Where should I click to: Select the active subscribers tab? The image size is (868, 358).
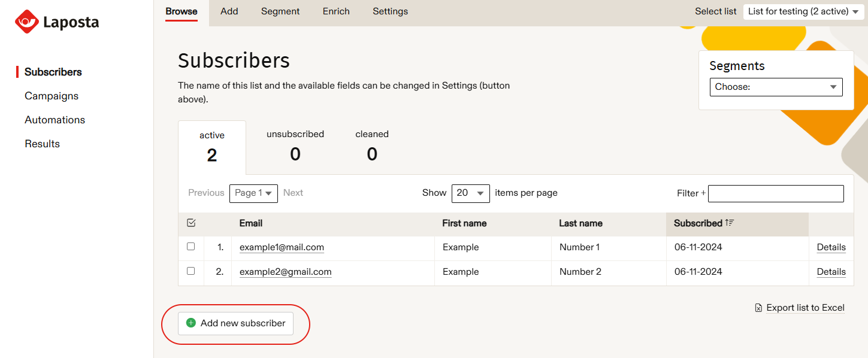212,147
